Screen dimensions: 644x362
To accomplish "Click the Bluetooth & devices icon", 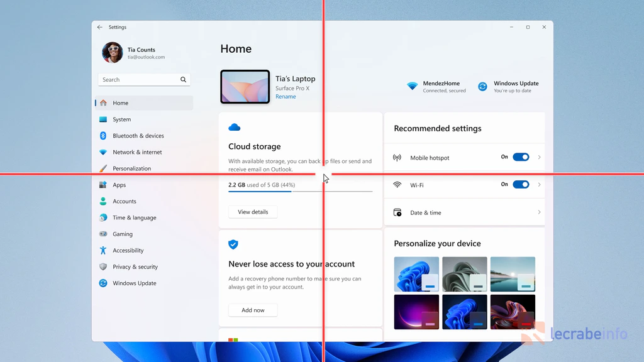I will (x=104, y=136).
